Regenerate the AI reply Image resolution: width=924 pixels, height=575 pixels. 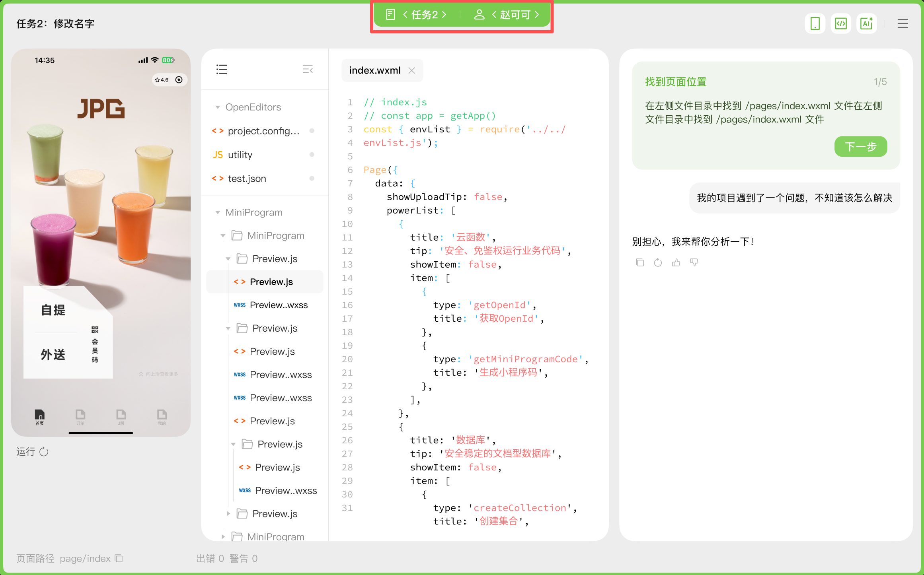coord(658,262)
